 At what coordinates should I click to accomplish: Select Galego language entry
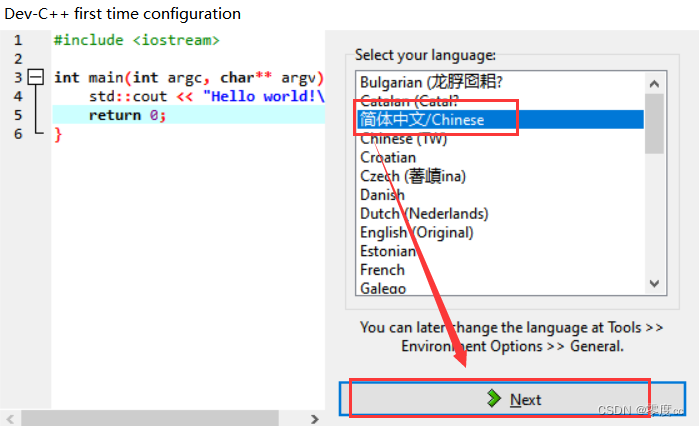click(x=500, y=287)
